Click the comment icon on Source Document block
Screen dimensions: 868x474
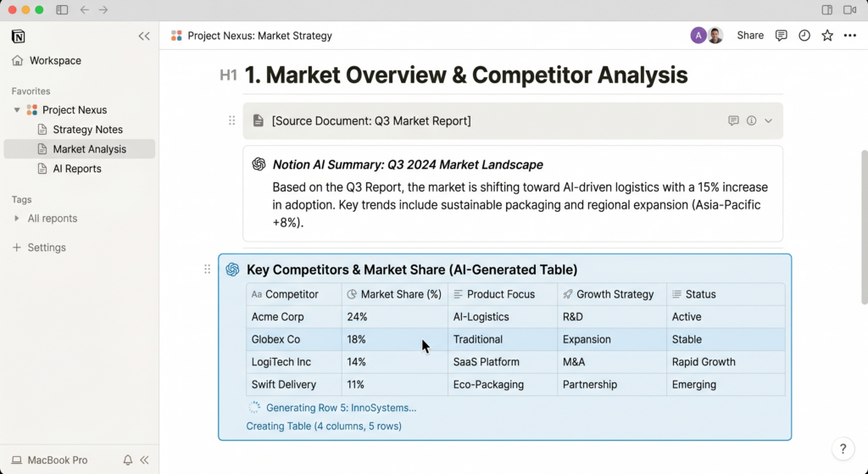pyautogui.click(x=733, y=120)
